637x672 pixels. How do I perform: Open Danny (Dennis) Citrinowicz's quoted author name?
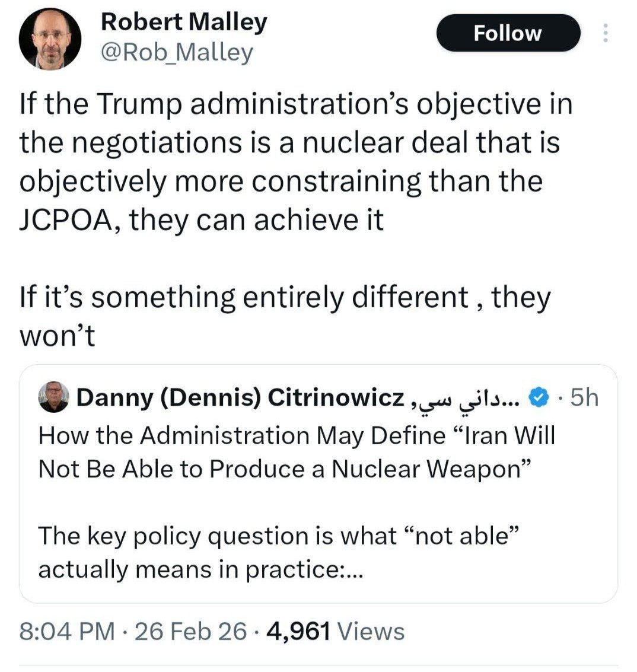point(240,398)
